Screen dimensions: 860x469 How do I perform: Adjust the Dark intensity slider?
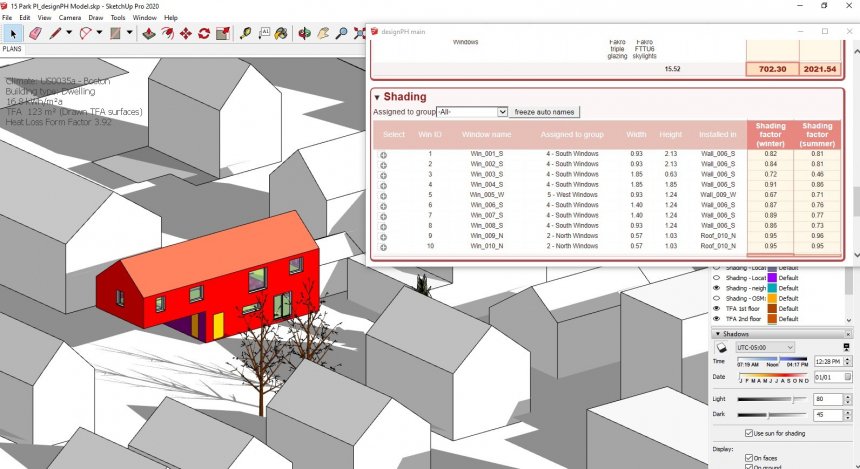[x=772, y=415]
